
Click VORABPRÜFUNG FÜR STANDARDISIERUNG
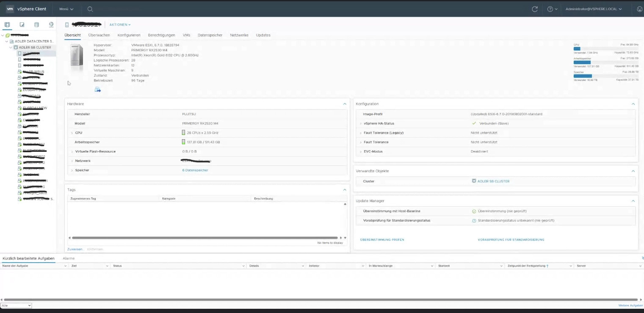(511, 240)
